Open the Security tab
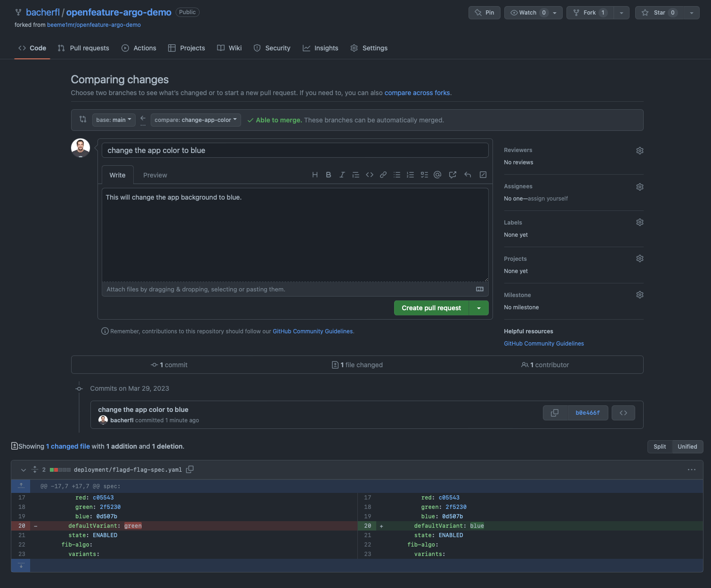Image resolution: width=711 pixels, height=588 pixels. [x=272, y=48]
